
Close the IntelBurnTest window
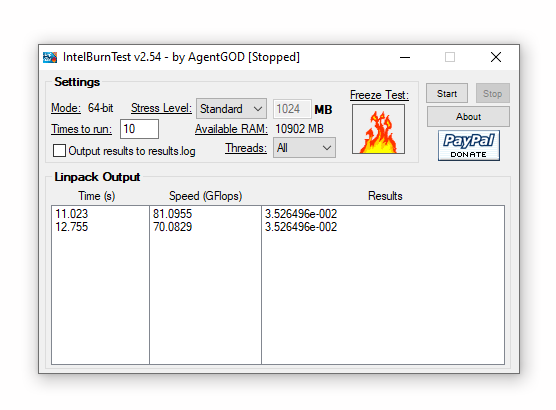pyautogui.click(x=496, y=57)
